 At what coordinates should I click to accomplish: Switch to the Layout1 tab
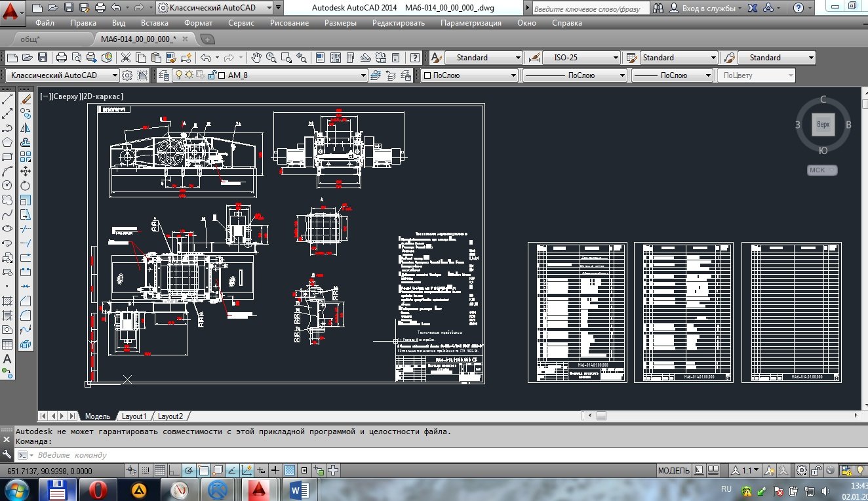coord(134,416)
